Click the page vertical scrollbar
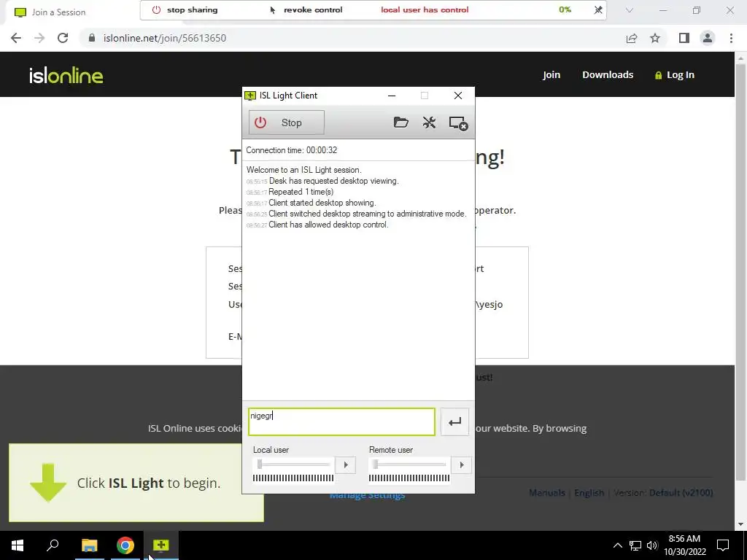This screenshot has width=747, height=560. (740, 271)
